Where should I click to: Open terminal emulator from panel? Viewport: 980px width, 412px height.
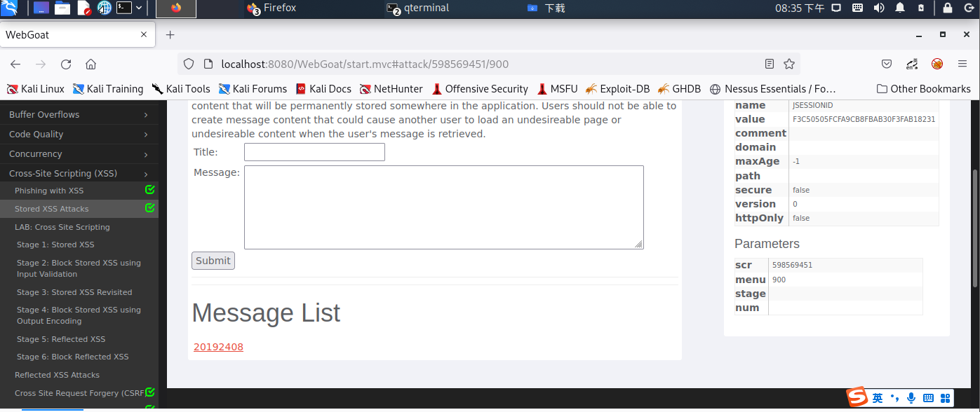point(124,8)
